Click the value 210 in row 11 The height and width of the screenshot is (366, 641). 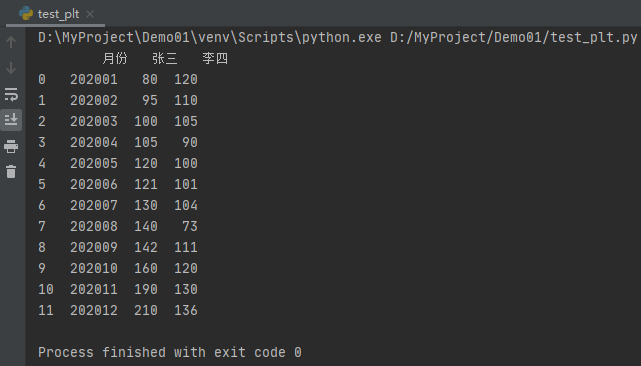(x=146, y=310)
